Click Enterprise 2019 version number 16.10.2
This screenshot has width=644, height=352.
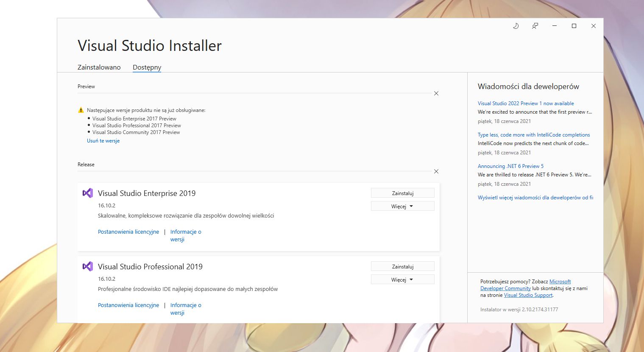coord(106,205)
